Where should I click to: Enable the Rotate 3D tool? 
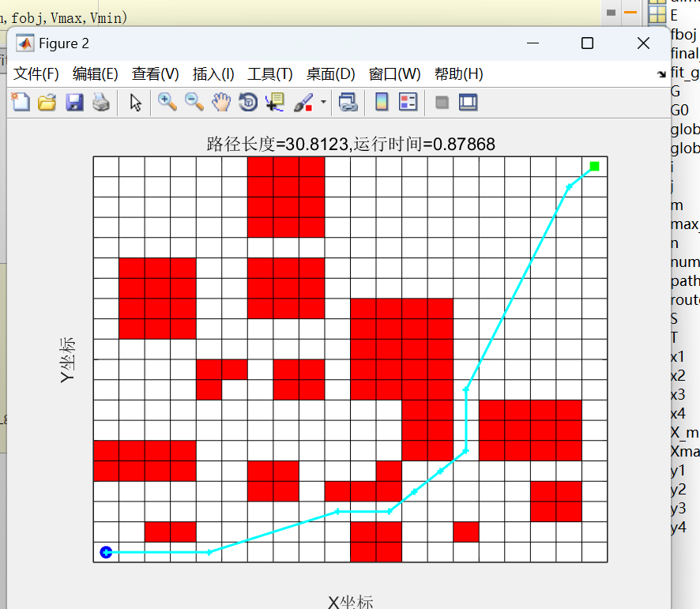click(248, 102)
